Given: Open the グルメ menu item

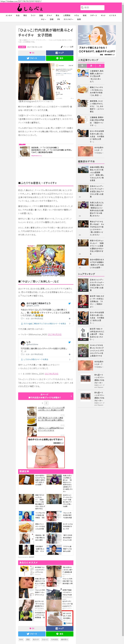Looking at the screenshot, I should click(49, 15).
